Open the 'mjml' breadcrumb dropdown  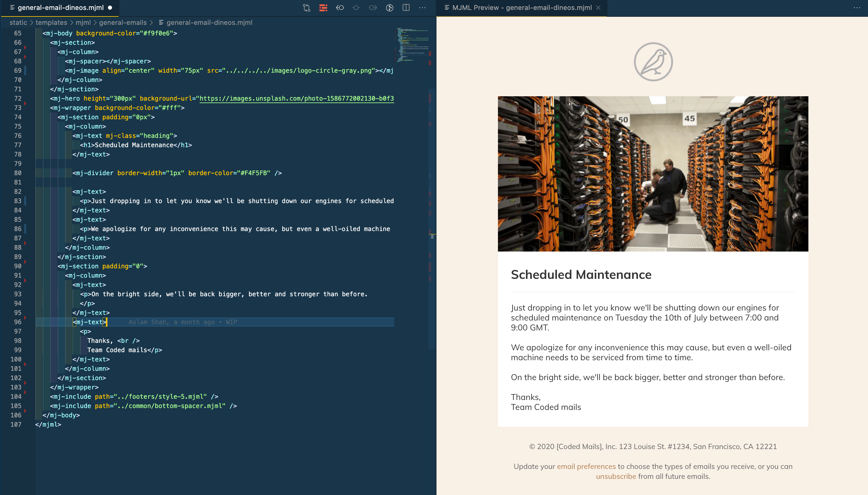[x=83, y=22]
